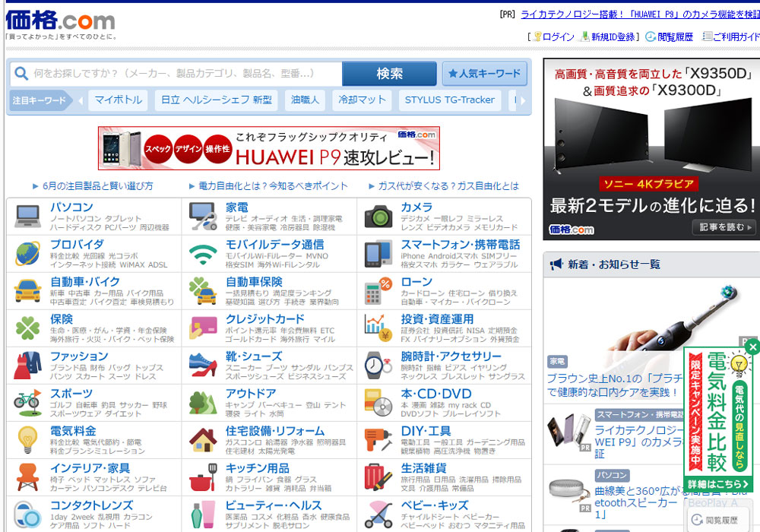
Task: Open ガス代が安くなる？ガス自由化とは link
Action: [x=448, y=186]
